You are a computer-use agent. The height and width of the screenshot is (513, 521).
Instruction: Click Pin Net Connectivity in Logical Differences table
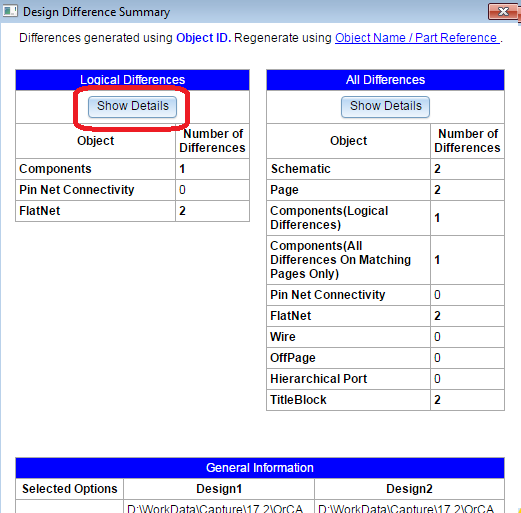click(132, 190)
